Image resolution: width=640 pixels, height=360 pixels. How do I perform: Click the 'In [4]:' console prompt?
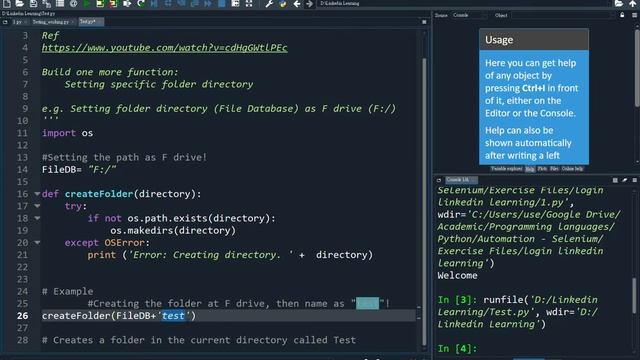click(457, 349)
